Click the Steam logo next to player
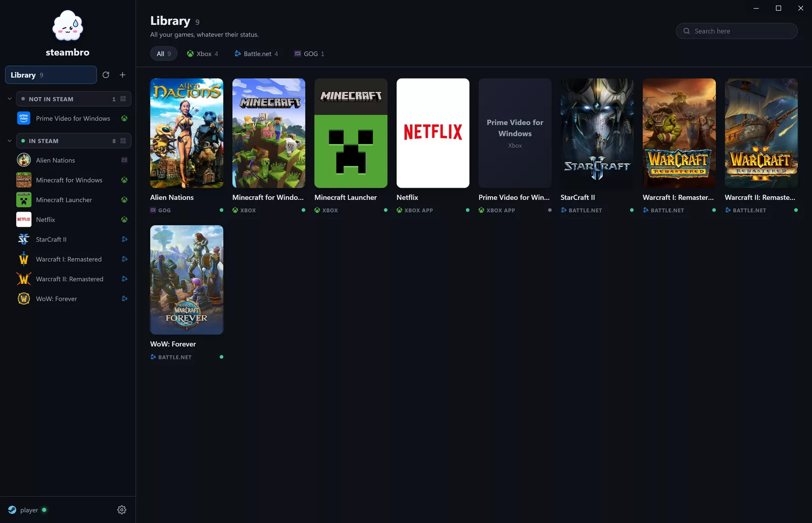Viewport: 812px width, 523px height. pyautogui.click(x=12, y=510)
